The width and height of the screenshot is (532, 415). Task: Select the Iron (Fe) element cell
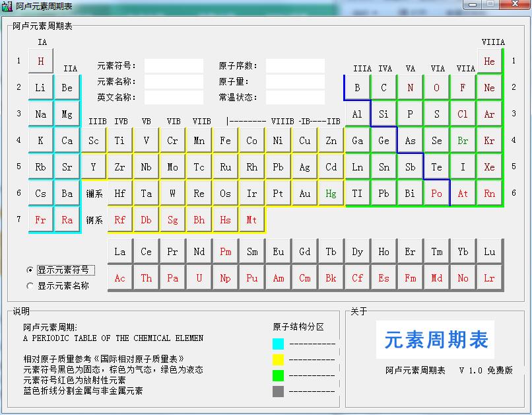pyautogui.click(x=225, y=140)
